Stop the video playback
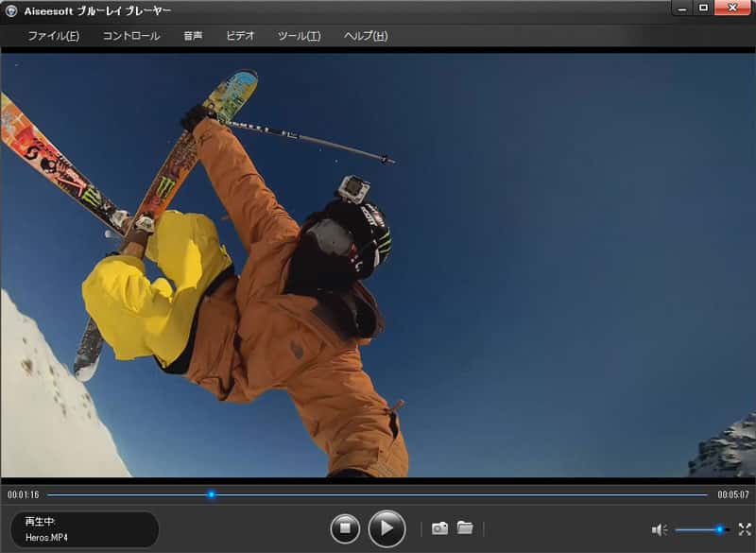756x553 pixels. 345,528
